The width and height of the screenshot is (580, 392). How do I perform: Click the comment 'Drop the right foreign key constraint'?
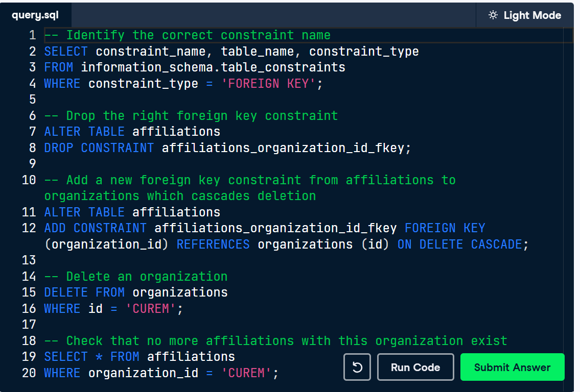(191, 116)
